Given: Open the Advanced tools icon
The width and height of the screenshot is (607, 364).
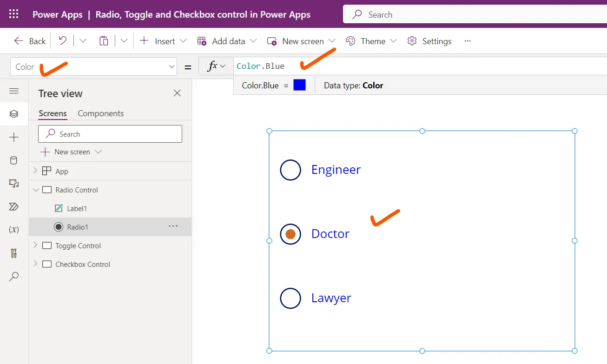Looking at the screenshot, I should [x=14, y=252].
